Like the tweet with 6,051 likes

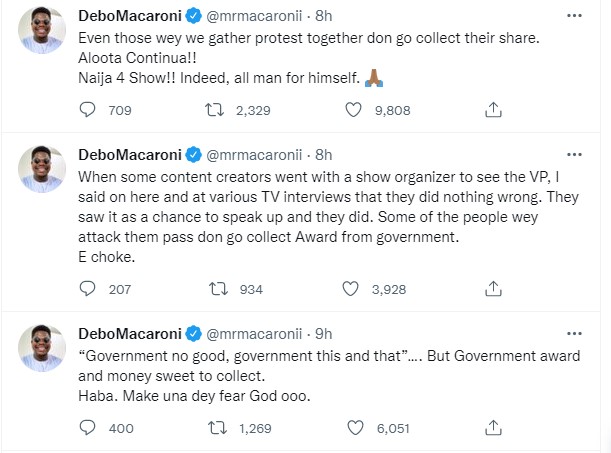point(350,428)
